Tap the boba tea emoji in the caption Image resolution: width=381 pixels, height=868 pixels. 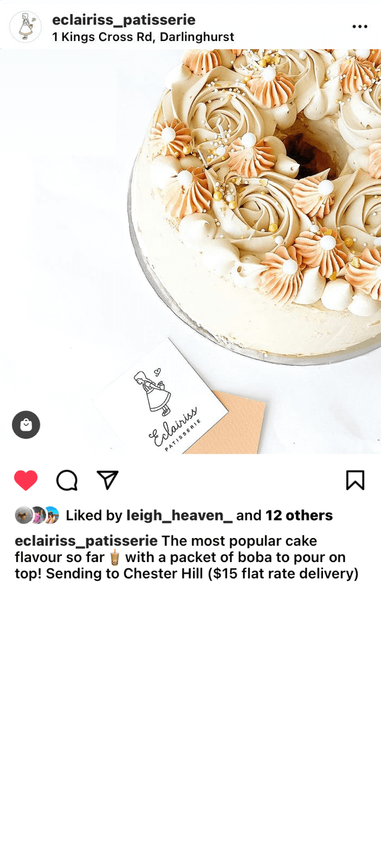coord(114,558)
